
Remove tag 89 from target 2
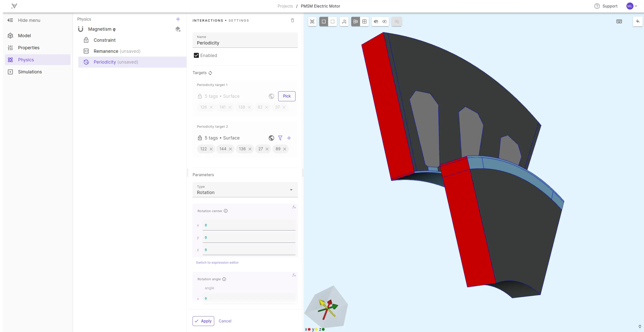pos(285,149)
